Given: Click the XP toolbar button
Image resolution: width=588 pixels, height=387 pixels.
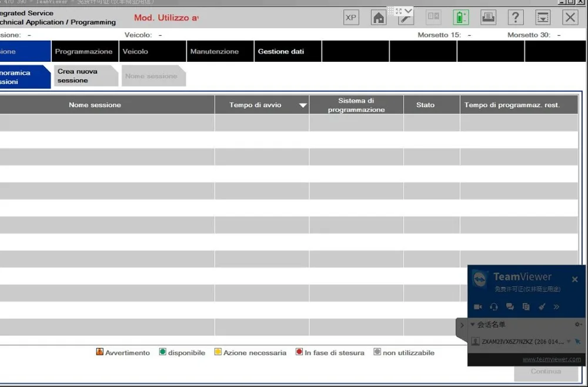Looking at the screenshot, I should pyautogui.click(x=351, y=18).
